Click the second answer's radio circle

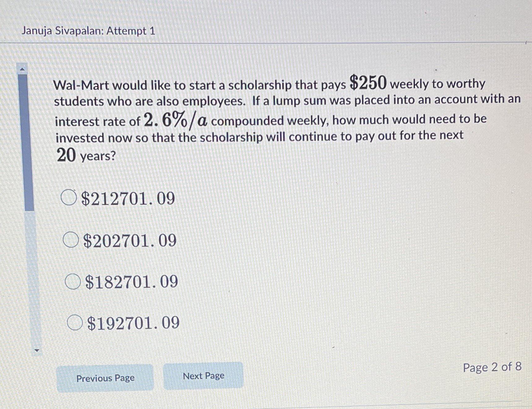(x=72, y=240)
